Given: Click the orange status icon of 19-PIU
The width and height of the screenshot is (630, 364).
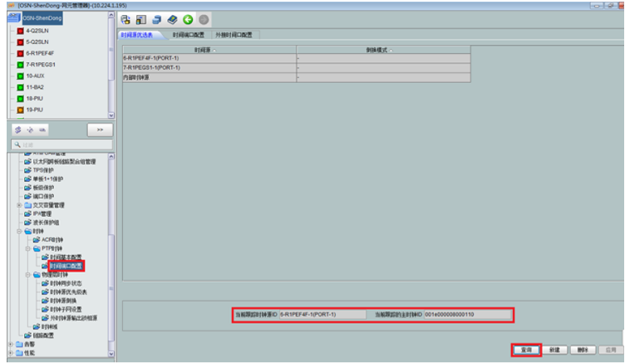Looking at the screenshot, I should point(20,110).
